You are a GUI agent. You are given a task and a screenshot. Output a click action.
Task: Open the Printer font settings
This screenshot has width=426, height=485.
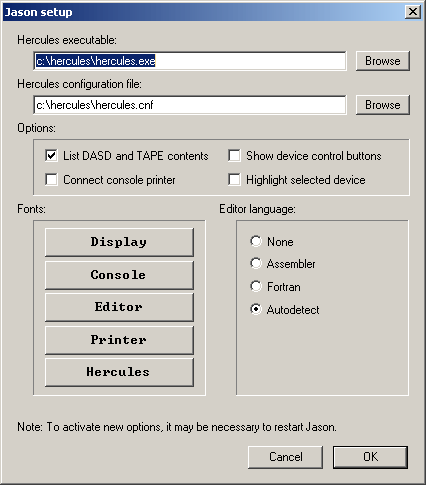click(119, 340)
